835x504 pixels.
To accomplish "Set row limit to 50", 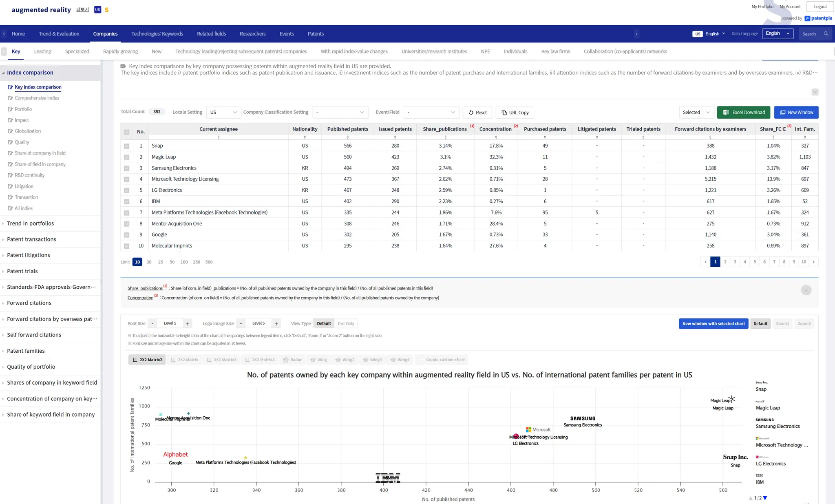I will coord(172,262).
